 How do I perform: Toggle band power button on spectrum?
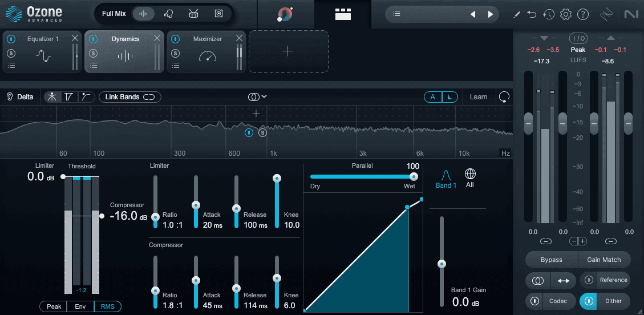[249, 132]
